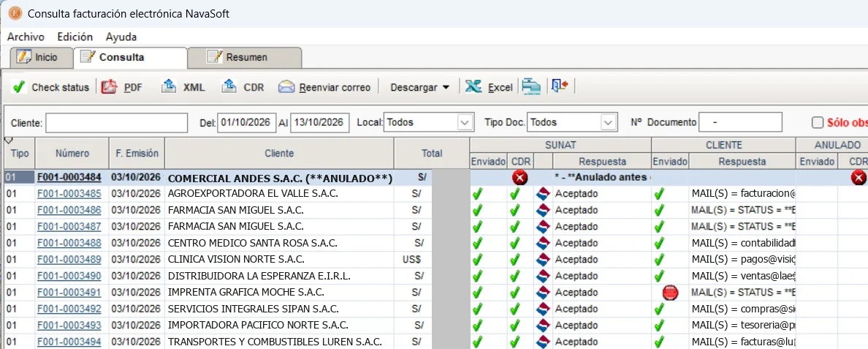
Task: Click '* - **Anulado antes' response cell
Action: coord(602,178)
